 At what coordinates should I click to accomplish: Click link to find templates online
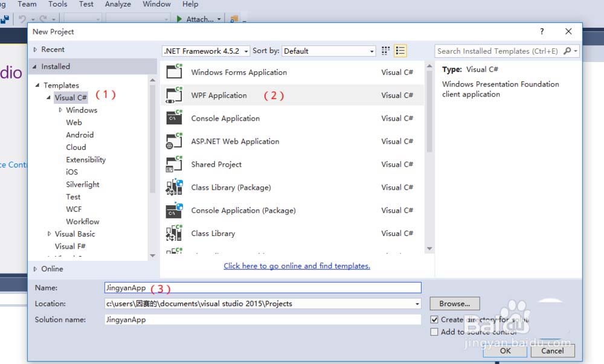[297, 266]
